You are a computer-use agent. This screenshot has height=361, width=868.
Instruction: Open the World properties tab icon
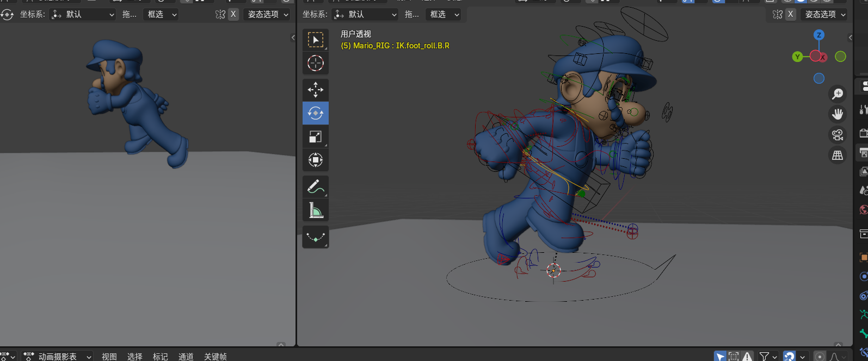click(864, 209)
